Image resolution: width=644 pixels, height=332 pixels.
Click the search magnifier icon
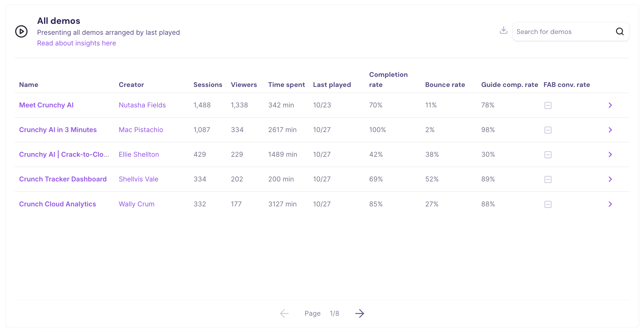coord(620,32)
